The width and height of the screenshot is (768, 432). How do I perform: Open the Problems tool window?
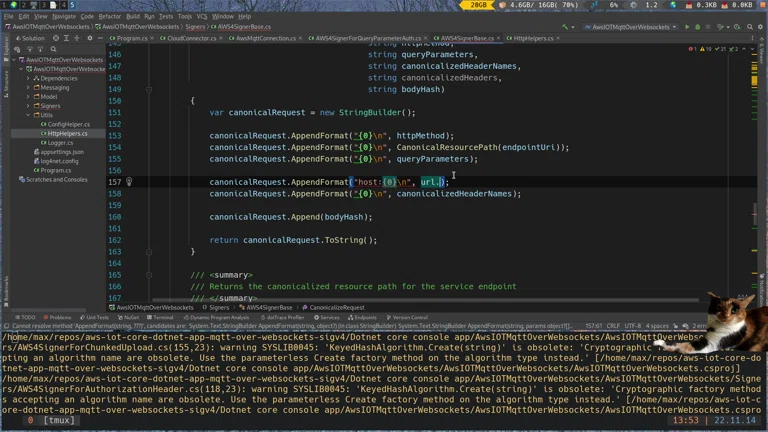57,317
